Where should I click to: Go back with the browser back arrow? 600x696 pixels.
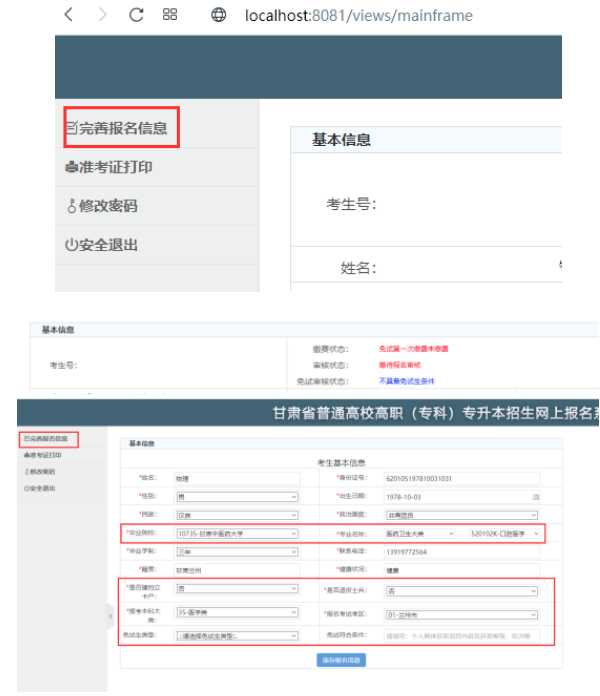coord(68,15)
